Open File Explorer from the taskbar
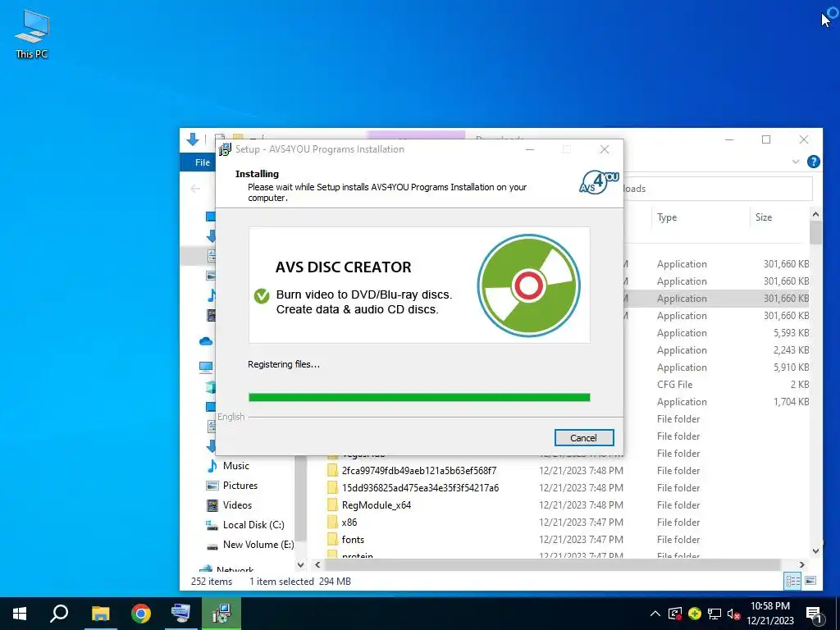The image size is (840, 630). pyautogui.click(x=100, y=614)
